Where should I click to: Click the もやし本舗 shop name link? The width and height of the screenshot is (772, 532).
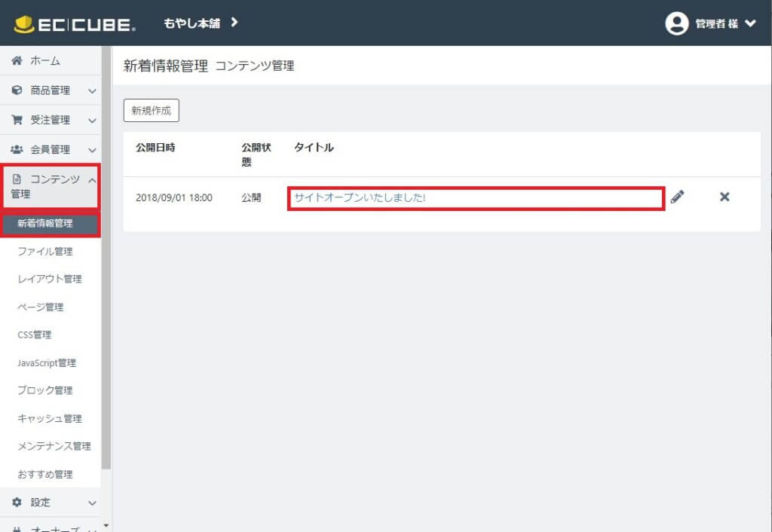(x=191, y=23)
